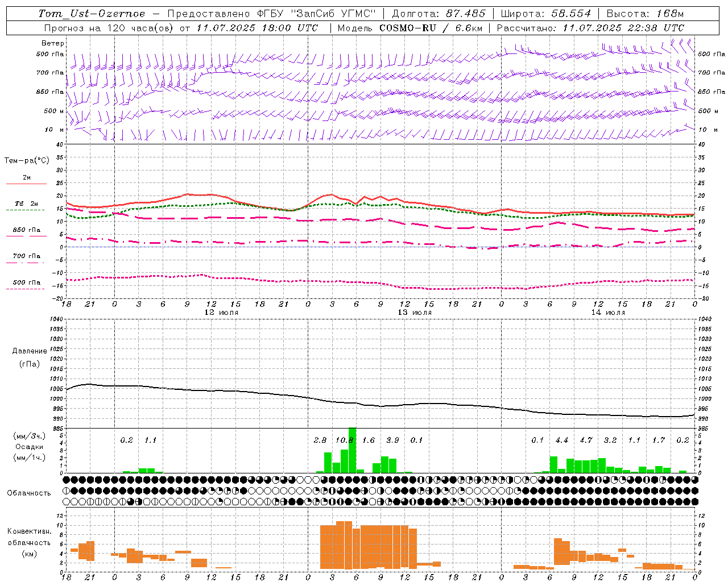Click the '1.6' precipitation amount value
The height and width of the screenshot is (582, 728).
pos(369,440)
